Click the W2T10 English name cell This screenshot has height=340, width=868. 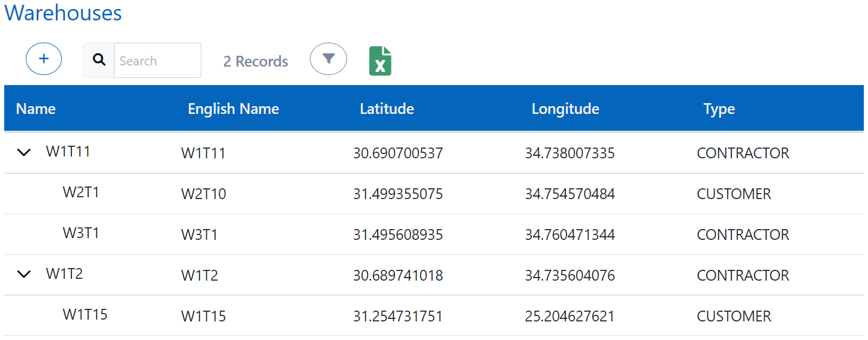pyautogui.click(x=203, y=194)
